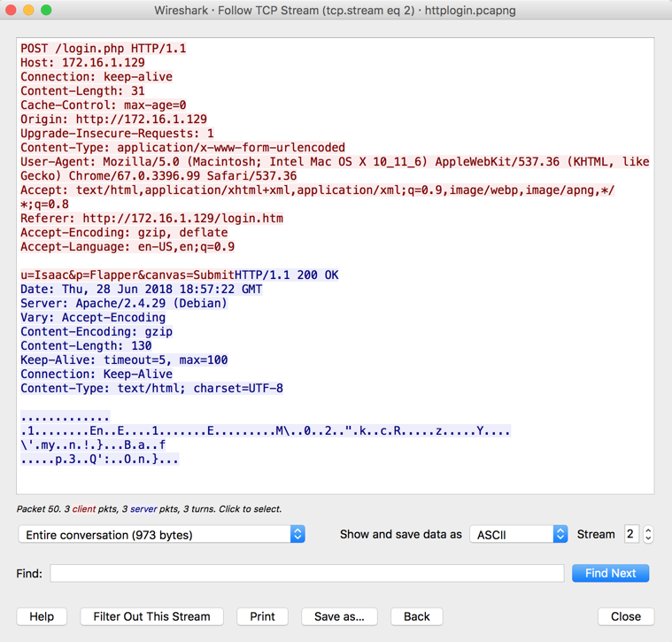
Task: Print the TCP stream contents
Action: pos(262,616)
